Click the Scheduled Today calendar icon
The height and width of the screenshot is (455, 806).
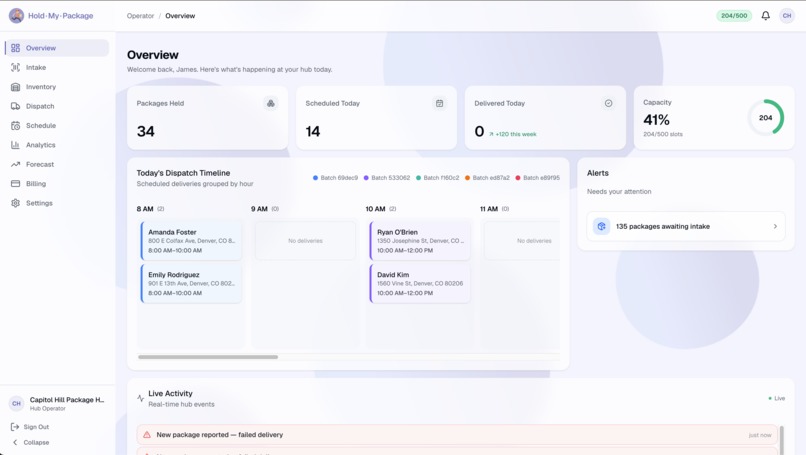click(x=439, y=103)
